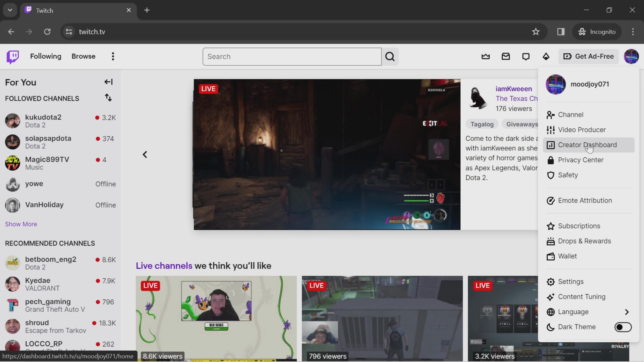
Task: Close the Twitch tab
Action: coord(129,10)
